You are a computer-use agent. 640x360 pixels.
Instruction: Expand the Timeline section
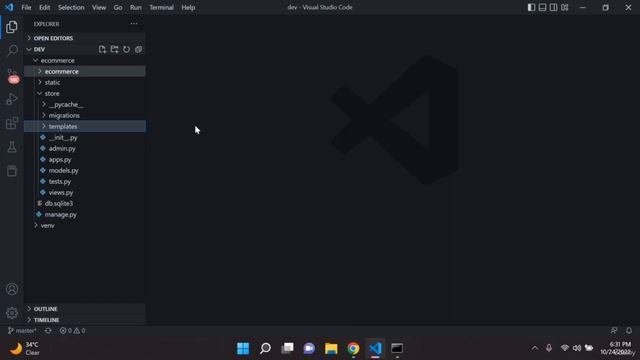click(85, 320)
